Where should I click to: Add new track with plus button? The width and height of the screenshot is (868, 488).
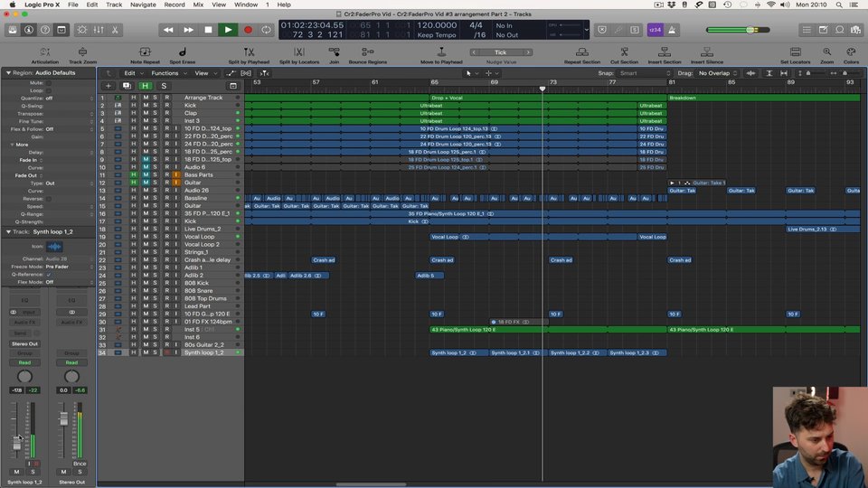tap(108, 86)
